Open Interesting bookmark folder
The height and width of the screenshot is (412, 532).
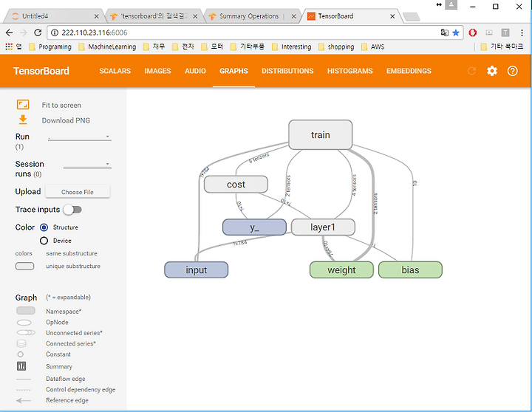(292, 47)
